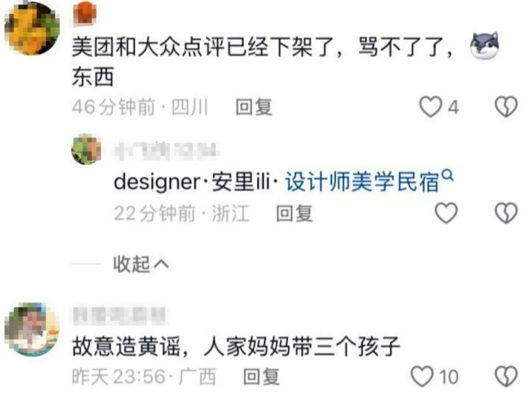Dislike the Sichuan comment via broken heart

(506, 107)
